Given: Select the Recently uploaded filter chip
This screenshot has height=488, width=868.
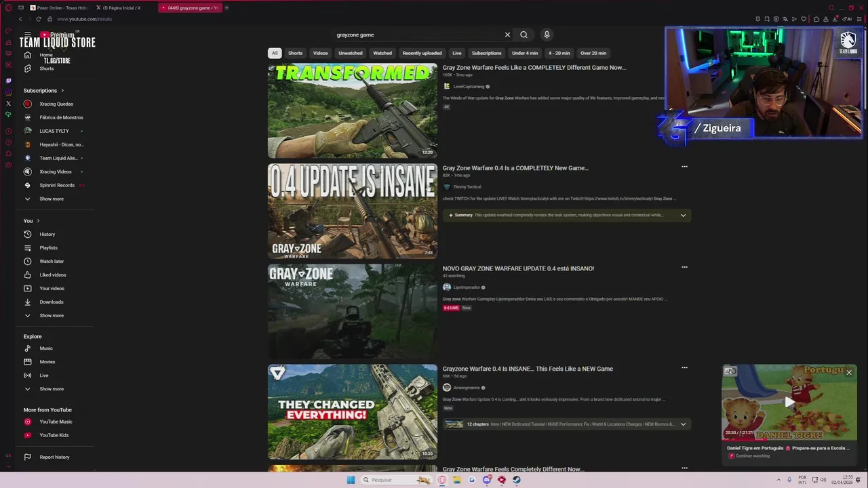Looking at the screenshot, I should (422, 53).
